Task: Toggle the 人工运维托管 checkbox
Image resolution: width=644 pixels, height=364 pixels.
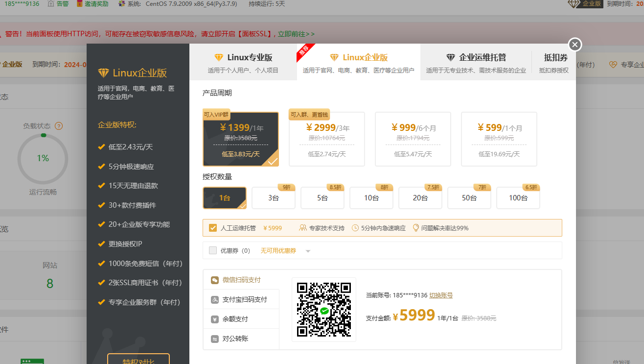Action: point(213,228)
